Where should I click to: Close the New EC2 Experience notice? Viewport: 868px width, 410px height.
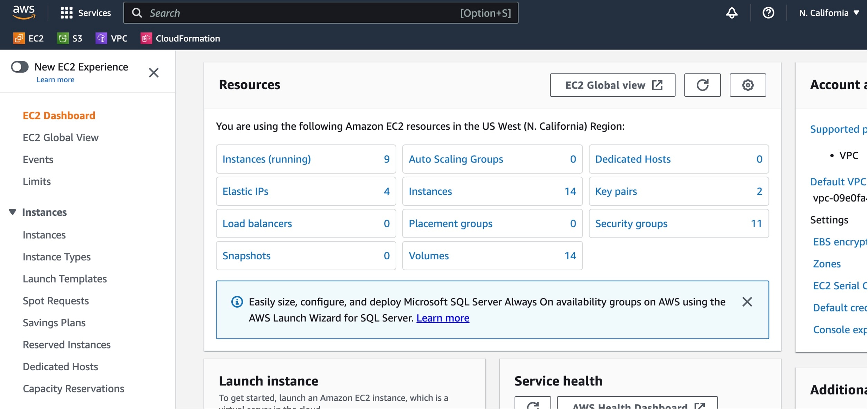[154, 73]
